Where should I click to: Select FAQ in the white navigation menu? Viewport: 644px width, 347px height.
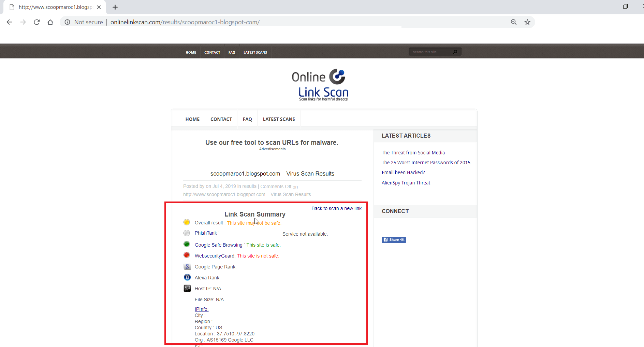pos(247,119)
